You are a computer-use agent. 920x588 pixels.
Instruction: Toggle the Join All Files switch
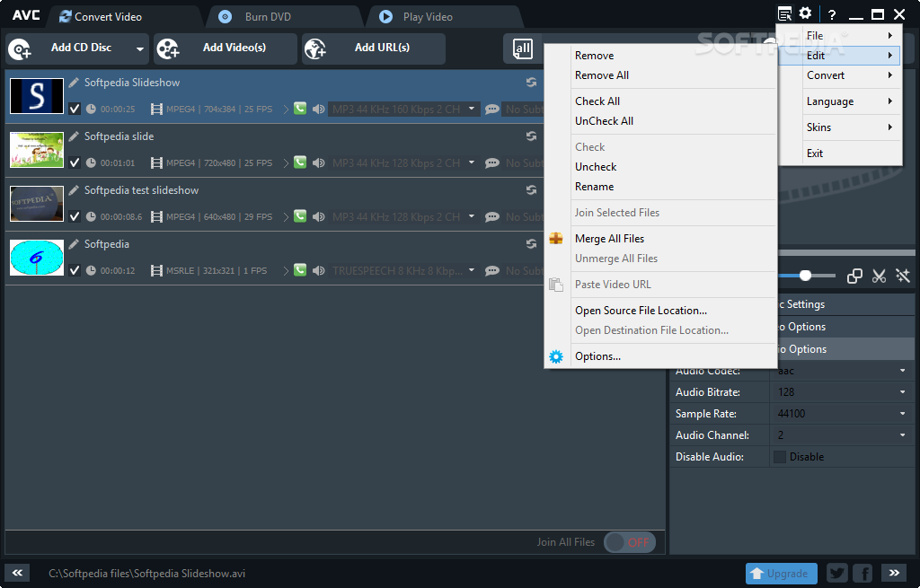(x=630, y=542)
